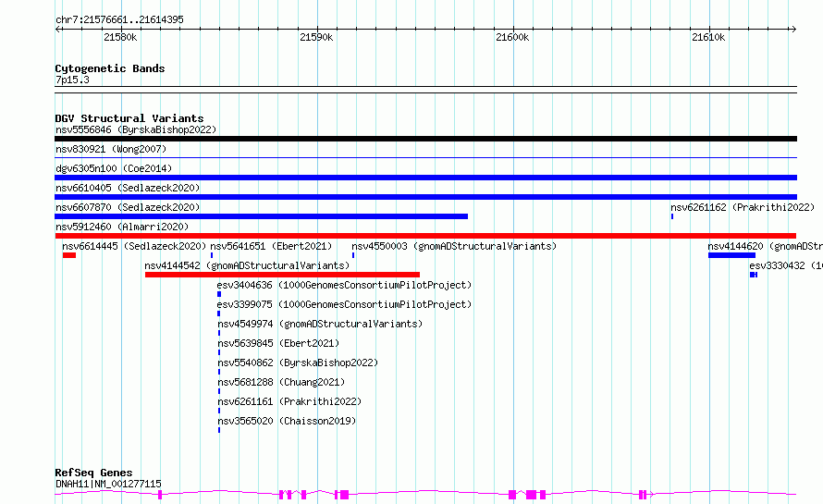Select the red nsv4144542 variant bar
Viewport: 823px width, 504px height.
tap(282, 275)
